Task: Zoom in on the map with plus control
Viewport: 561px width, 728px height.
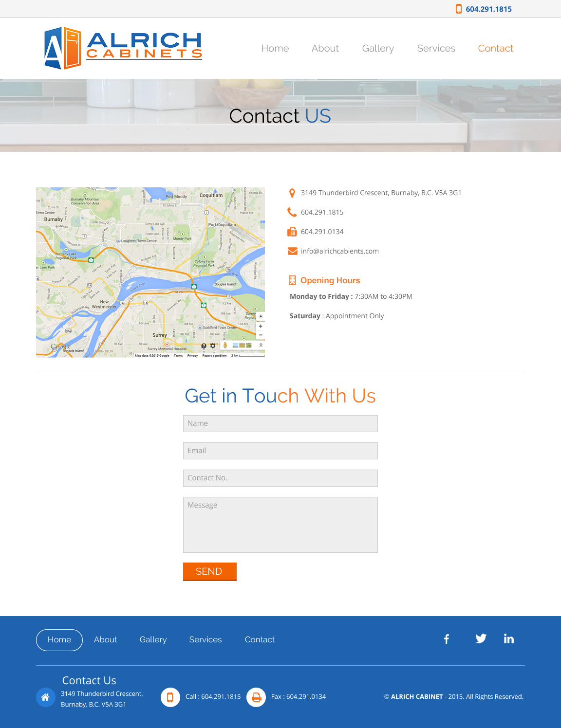Action: [261, 326]
